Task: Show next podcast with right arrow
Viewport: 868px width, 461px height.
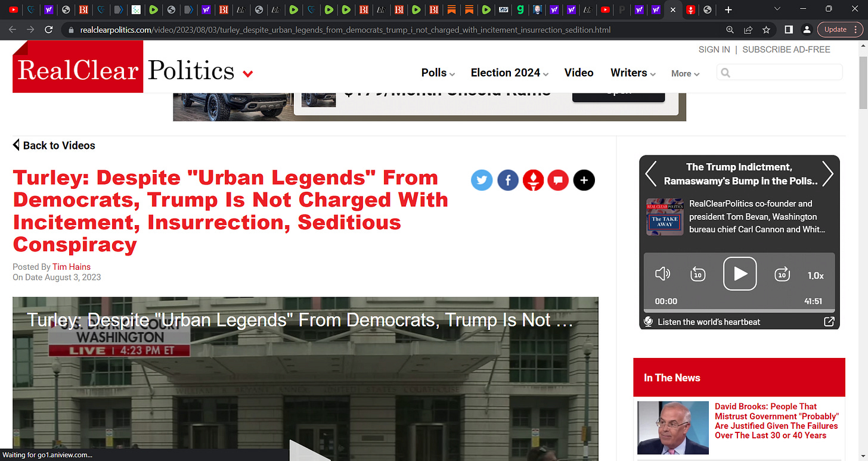Action: (x=827, y=174)
